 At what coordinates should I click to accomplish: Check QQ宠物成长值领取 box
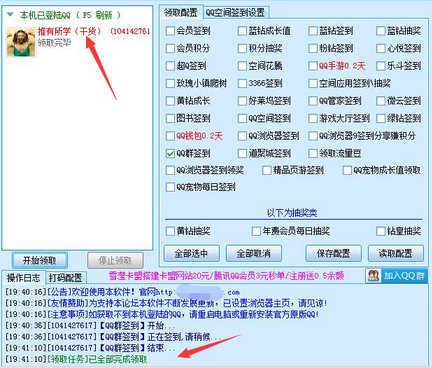tap(347, 170)
